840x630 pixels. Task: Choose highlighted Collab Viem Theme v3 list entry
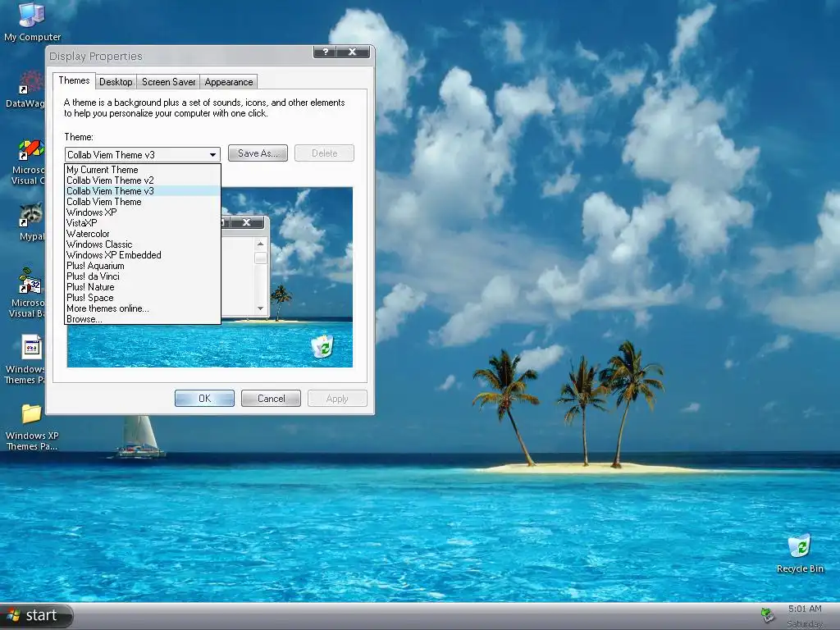[143, 191]
